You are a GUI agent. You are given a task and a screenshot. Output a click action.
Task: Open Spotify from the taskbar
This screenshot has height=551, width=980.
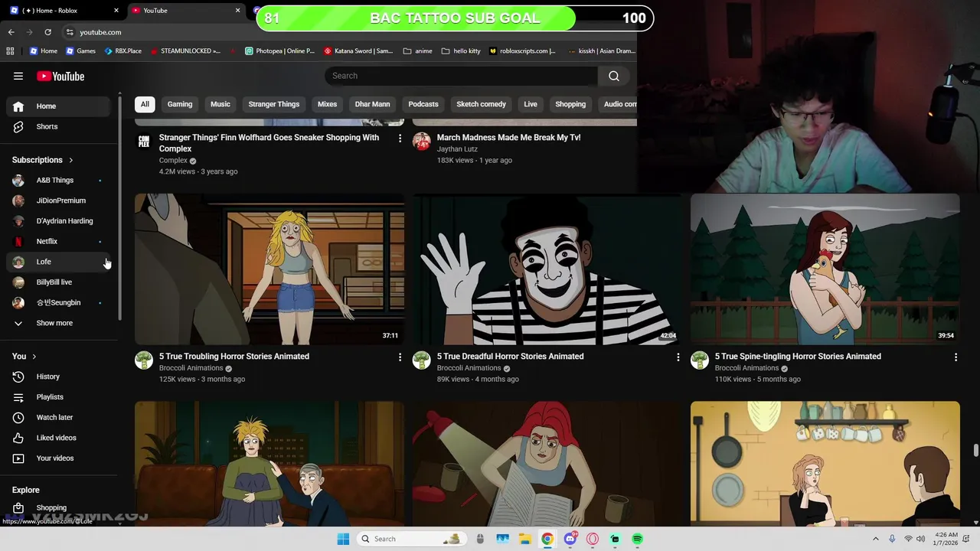click(x=637, y=539)
